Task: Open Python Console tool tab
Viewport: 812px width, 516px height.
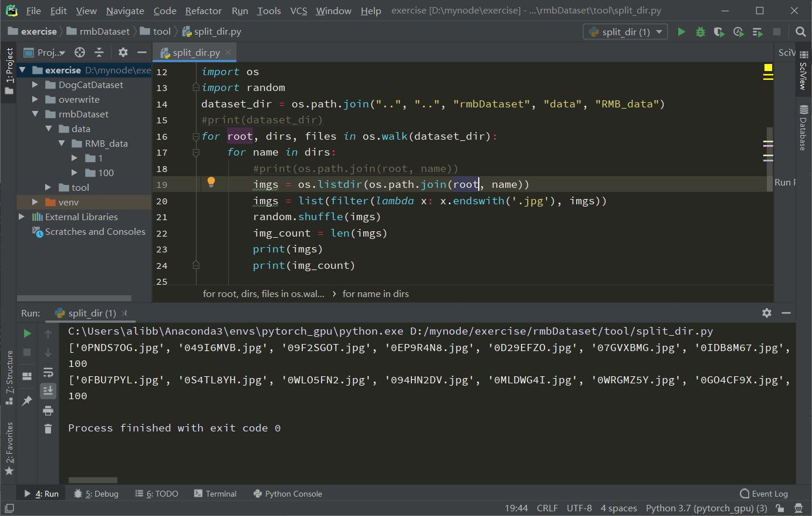Action: coord(287,494)
